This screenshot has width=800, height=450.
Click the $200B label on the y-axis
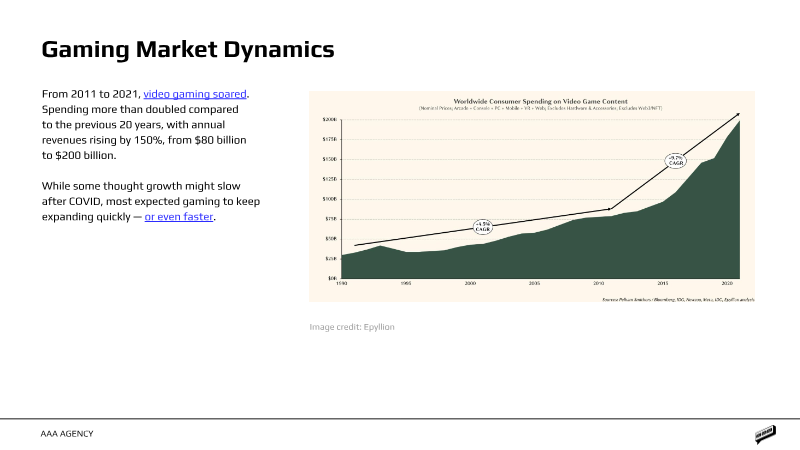coord(330,119)
